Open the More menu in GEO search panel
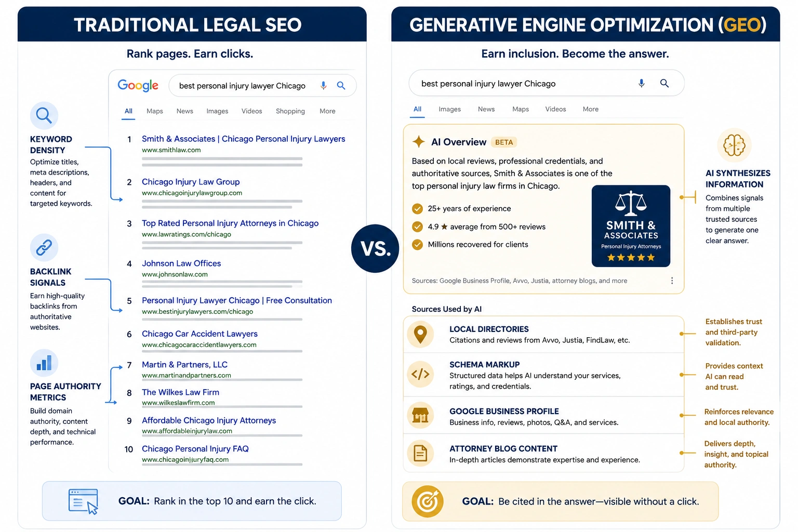Viewport: 798px width, 532px height. coord(591,109)
